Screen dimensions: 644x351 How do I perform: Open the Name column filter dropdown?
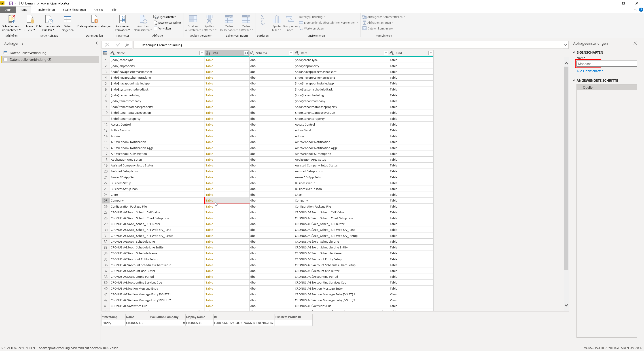(x=201, y=53)
